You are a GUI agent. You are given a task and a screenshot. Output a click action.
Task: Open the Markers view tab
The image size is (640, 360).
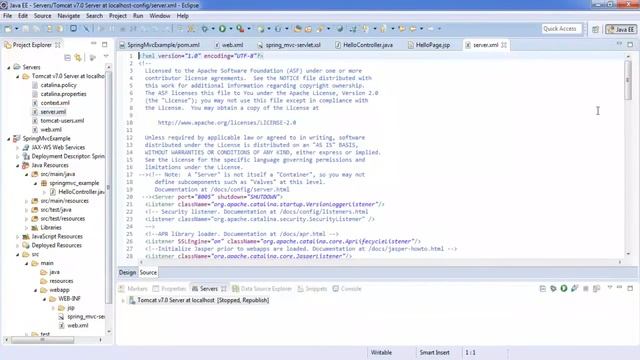point(133,289)
